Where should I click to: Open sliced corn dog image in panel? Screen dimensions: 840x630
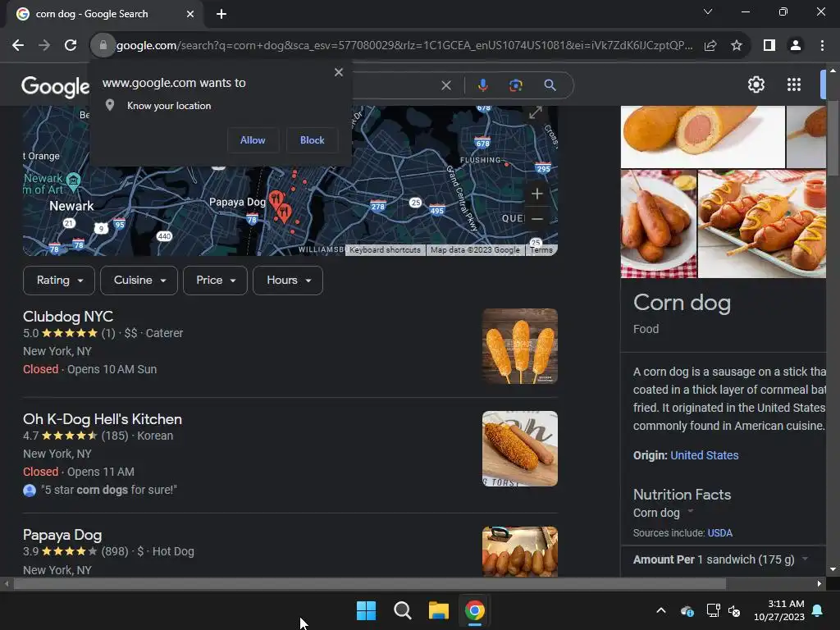[702, 137]
